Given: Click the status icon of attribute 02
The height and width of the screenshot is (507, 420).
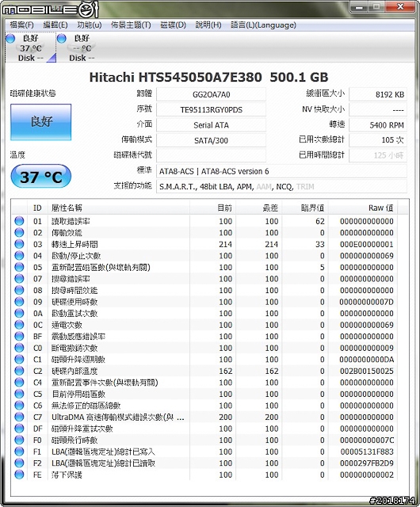Looking at the screenshot, I should [x=19, y=232].
